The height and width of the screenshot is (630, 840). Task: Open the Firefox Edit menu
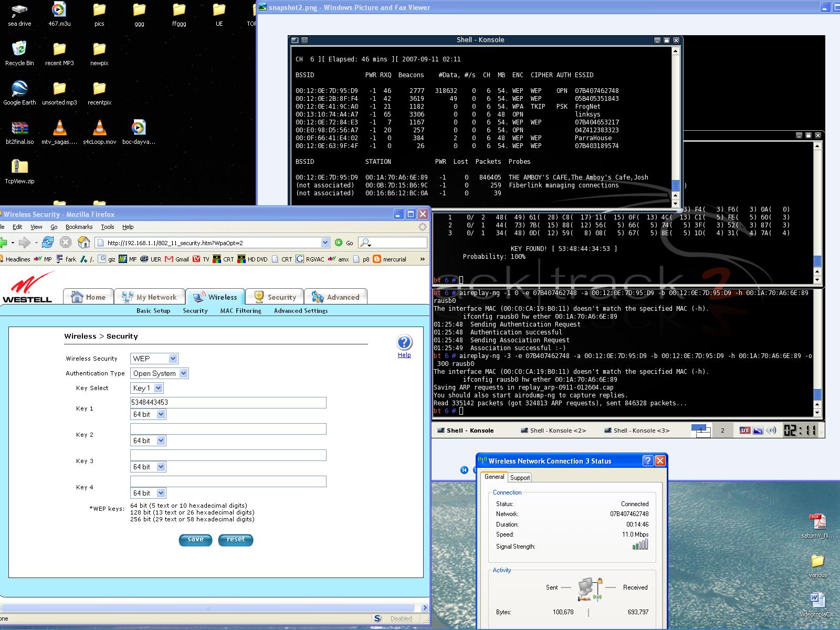click(17, 227)
